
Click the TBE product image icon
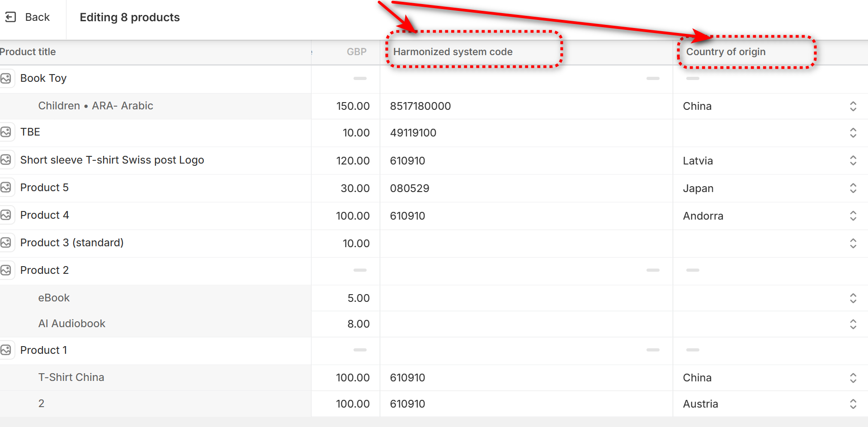[x=6, y=132]
